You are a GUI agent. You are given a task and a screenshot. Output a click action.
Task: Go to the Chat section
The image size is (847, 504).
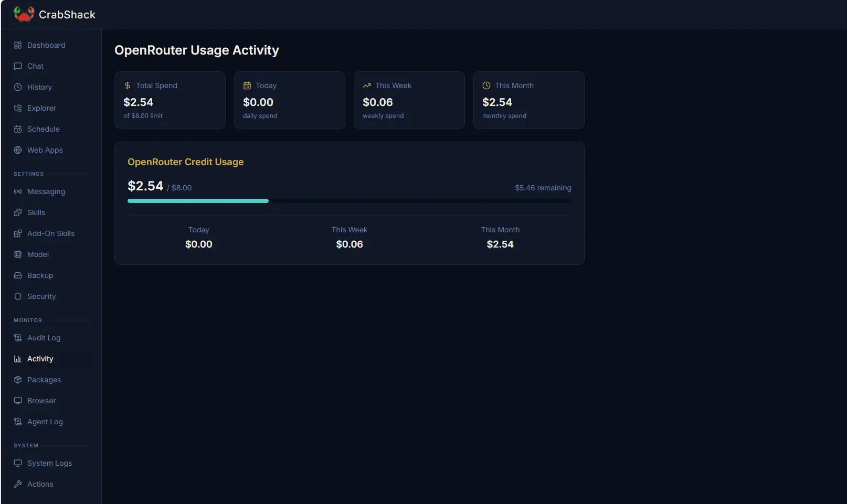click(x=51, y=66)
